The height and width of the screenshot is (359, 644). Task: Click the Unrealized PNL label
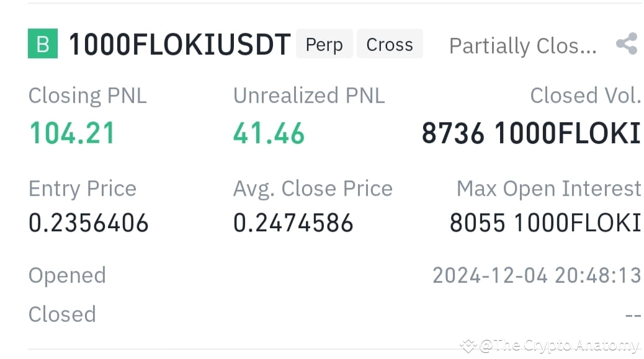309,95
